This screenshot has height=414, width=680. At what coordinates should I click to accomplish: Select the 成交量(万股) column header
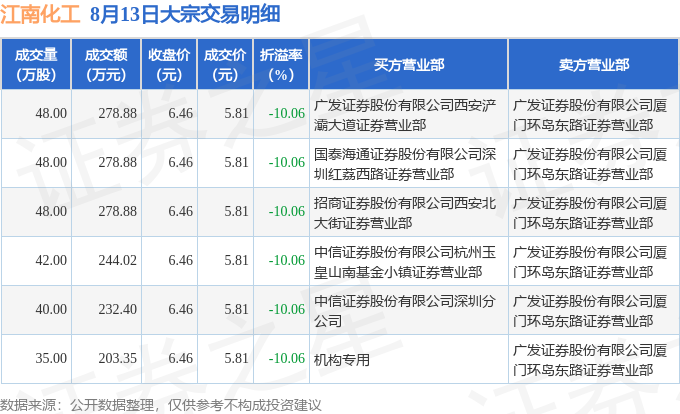click(x=36, y=65)
